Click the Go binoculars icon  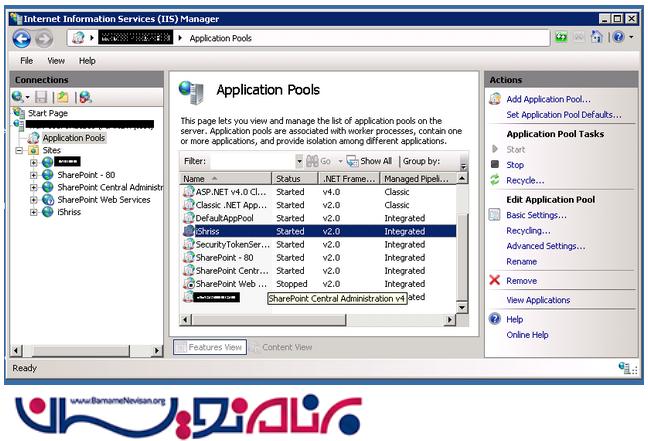tap(312, 161)
